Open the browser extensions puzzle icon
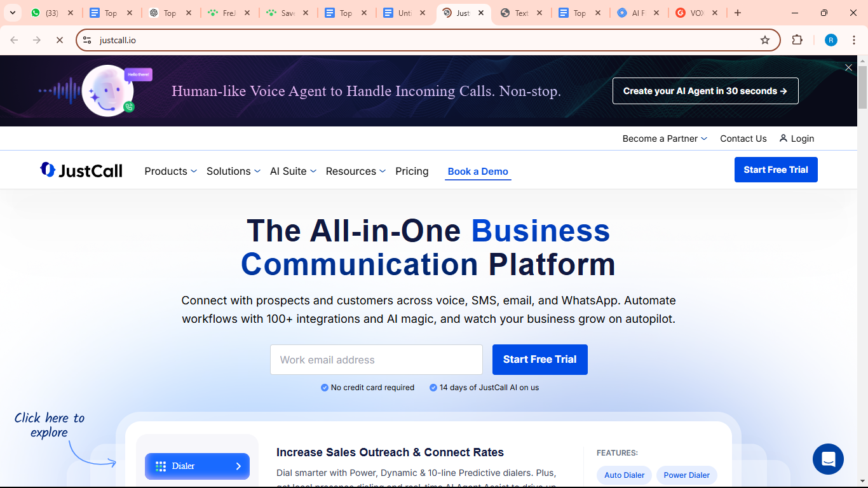The width and height of the screenshot is (868, 488). (797, 40)
